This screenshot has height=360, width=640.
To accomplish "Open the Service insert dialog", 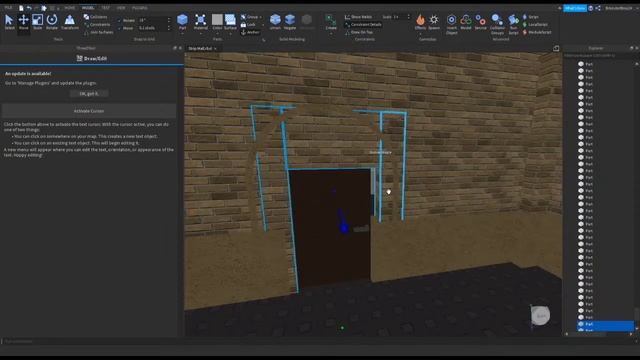I will point(481,22).
